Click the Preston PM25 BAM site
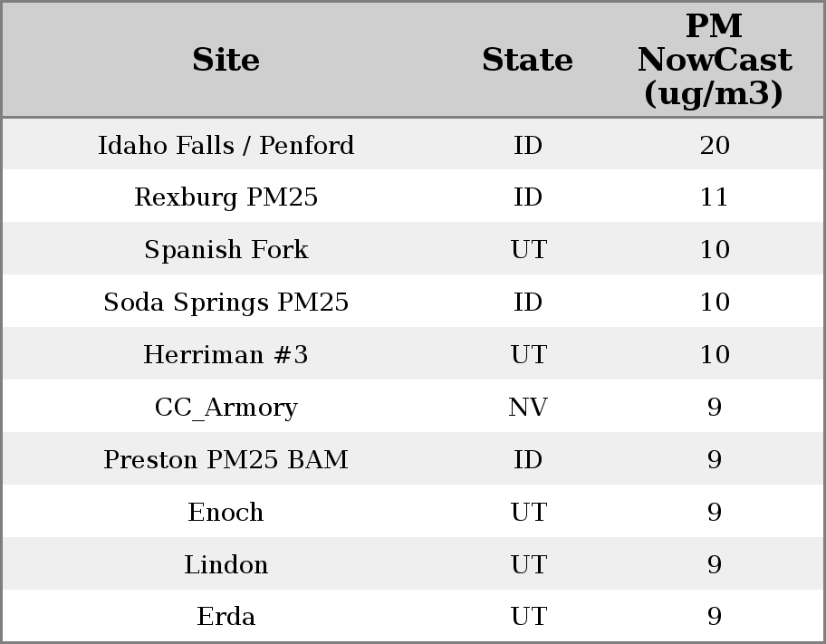 226,460
